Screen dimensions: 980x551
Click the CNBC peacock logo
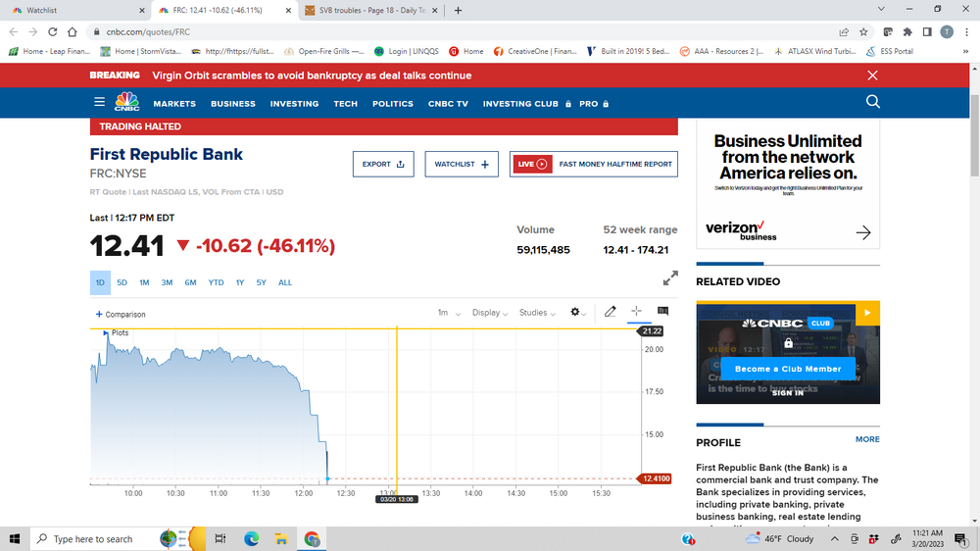[126, 102]
